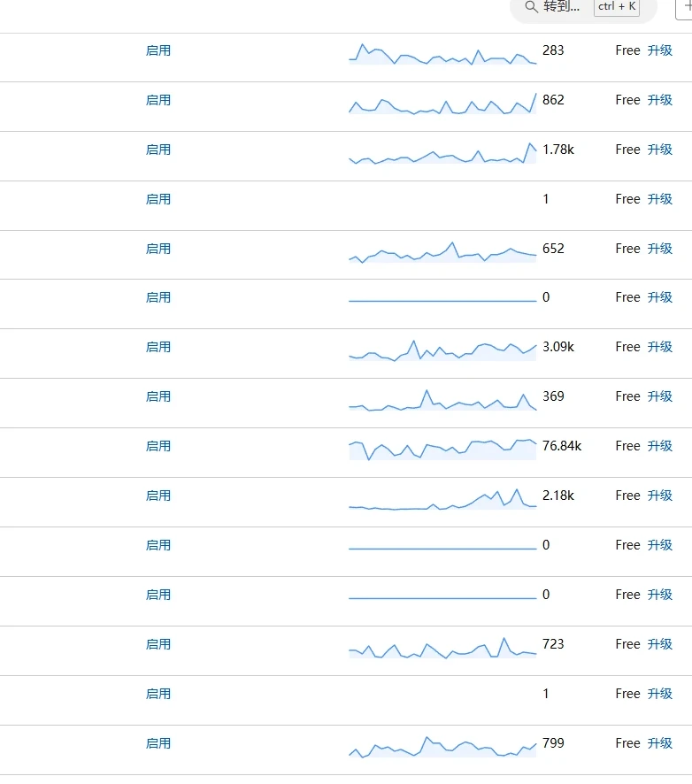
Task: Click the magnifier search icon
Action: 532,7
